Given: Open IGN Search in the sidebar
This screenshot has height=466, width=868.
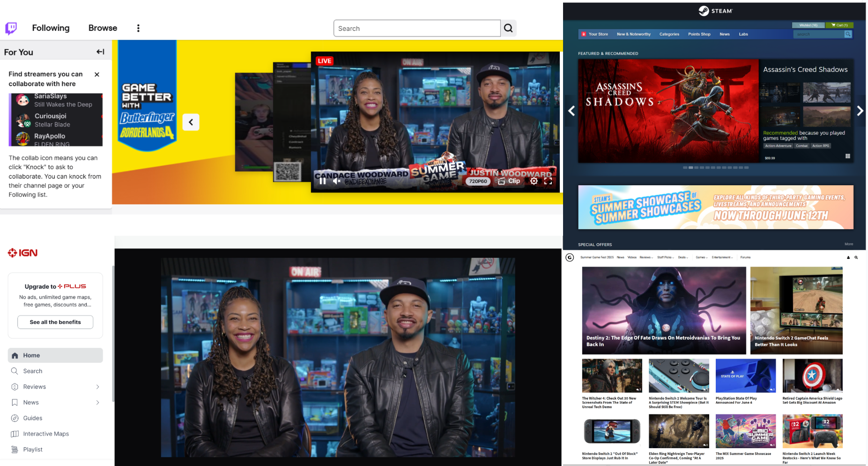Looking at the screenshot, I should [55, 371].
